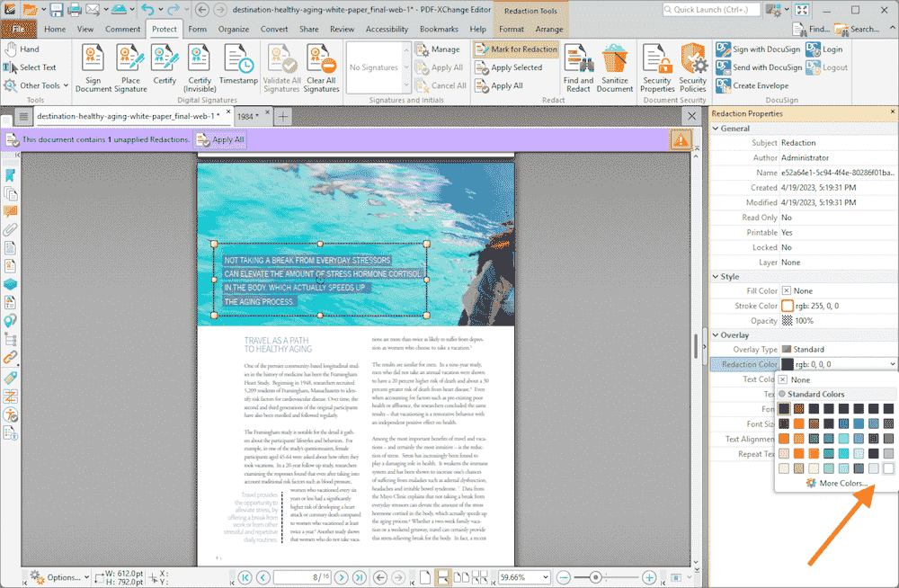Screen dimensions: 899x588
Task: Switch to the Organize ribbon tab
Action: point(233,29)
